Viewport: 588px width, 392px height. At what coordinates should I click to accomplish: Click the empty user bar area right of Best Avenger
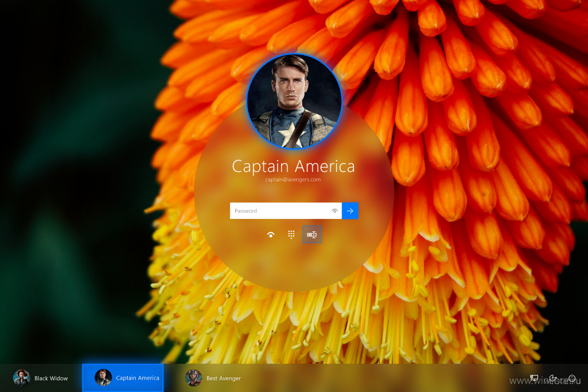point(382,378)
